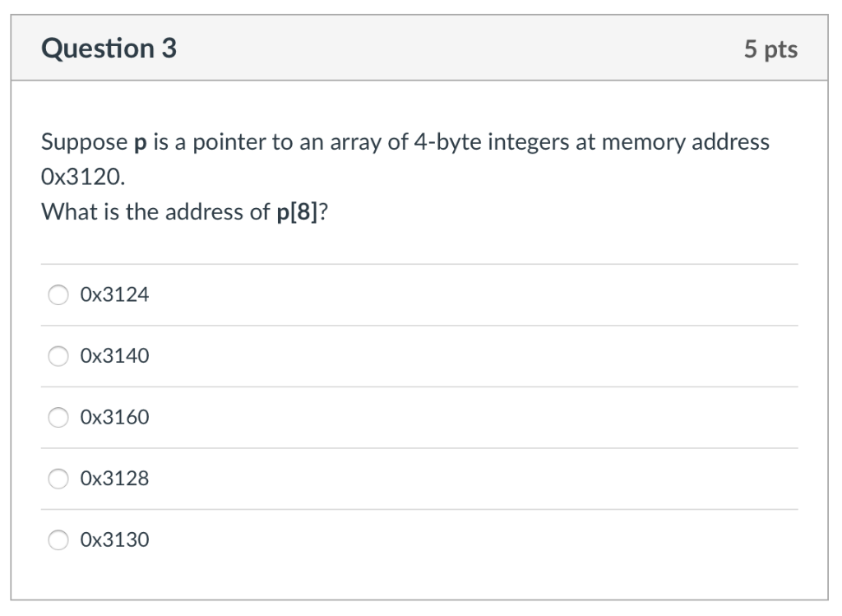Click the 0x3120 address in prompt
842x616 pixels.
tap(83, 177)
